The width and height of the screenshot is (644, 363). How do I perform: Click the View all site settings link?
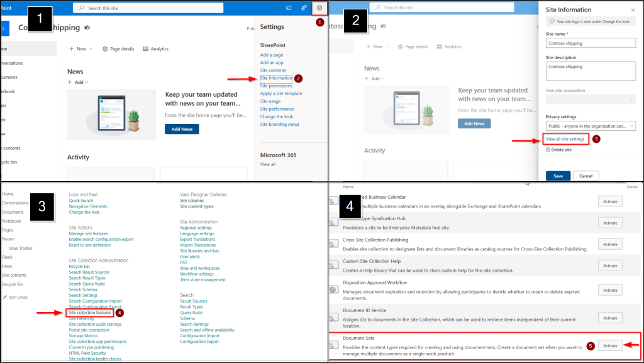[x=565, y=138]
